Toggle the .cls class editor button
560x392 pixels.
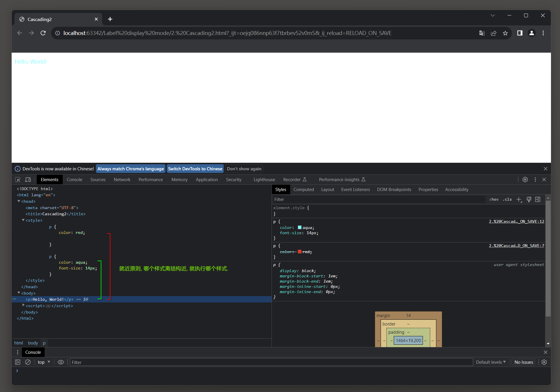(x=507, y=199)
